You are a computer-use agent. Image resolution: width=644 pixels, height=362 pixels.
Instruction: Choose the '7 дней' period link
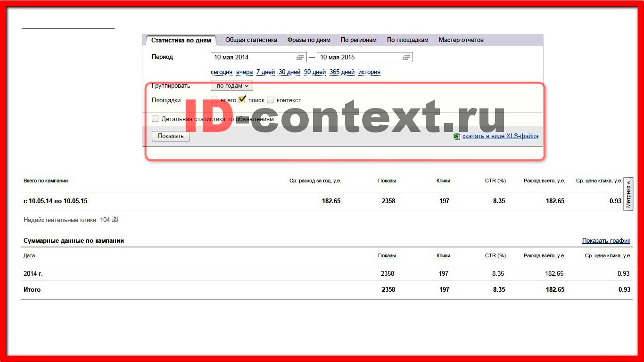[265, 72]
